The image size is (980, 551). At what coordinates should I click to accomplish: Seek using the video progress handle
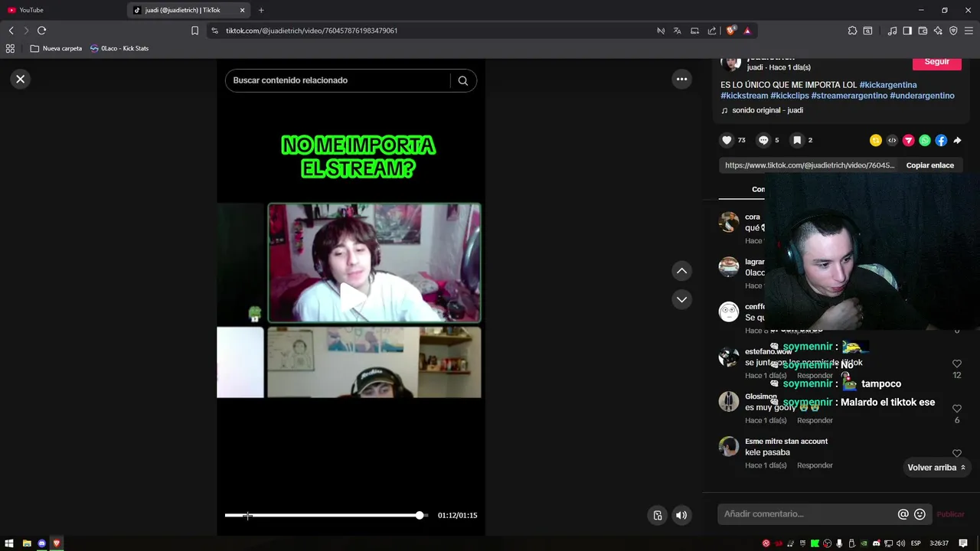point(420,515)
